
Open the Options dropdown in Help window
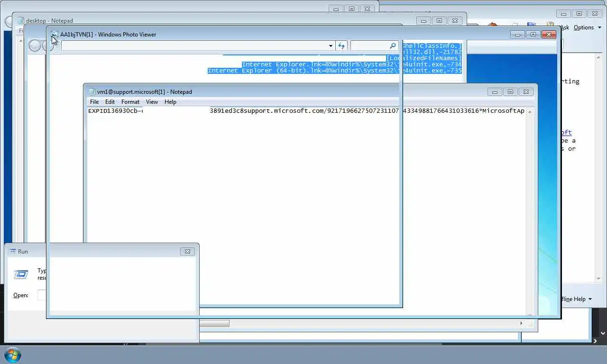point(587,27)
